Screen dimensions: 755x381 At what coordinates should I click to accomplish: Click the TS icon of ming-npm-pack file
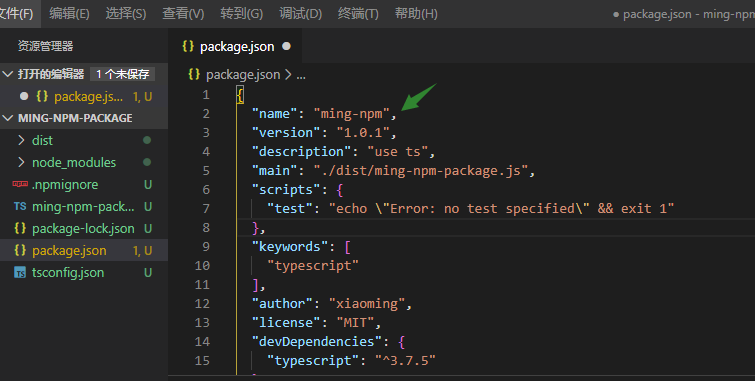tap(20, 207)
